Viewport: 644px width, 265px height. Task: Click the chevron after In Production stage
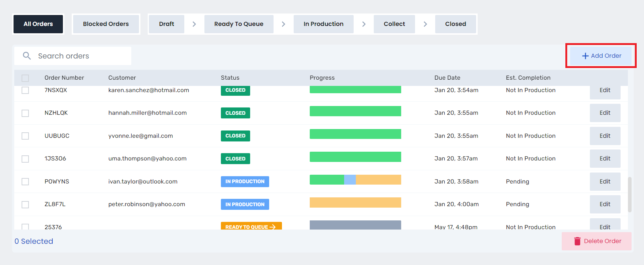(x=364, y=24)
